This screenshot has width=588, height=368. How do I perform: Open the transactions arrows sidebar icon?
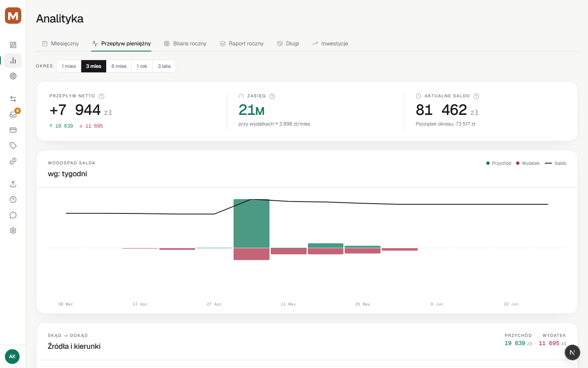click(x=13, y=99)
